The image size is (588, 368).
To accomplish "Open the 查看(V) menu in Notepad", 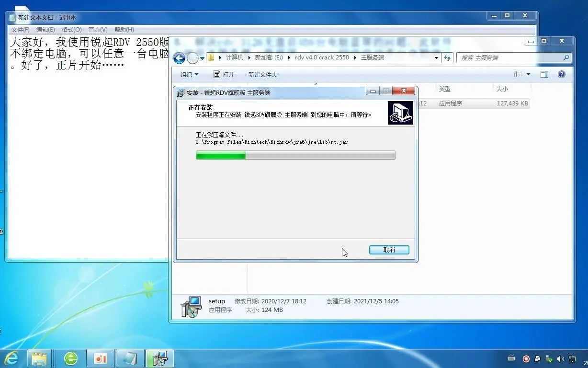I will [98, 30].
